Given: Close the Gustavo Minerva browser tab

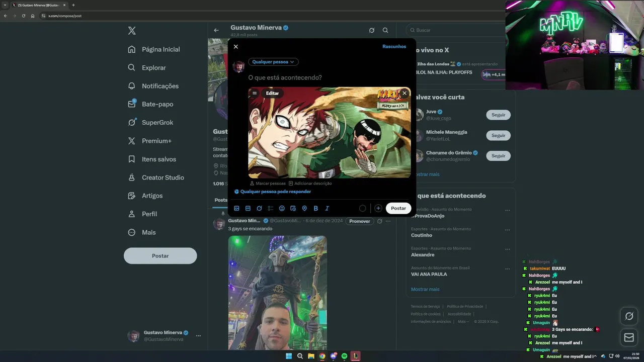Looking at the screenshot, I should (64, 5).
